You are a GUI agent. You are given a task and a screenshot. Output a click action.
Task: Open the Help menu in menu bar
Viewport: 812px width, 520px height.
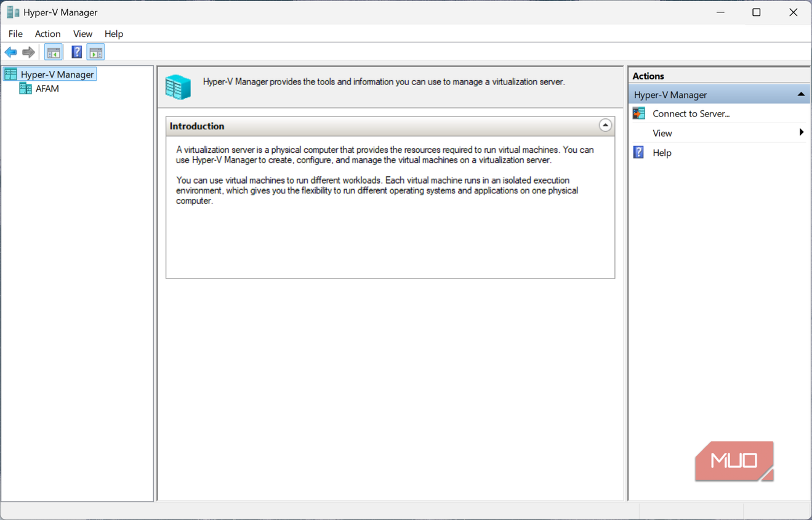click(x=114, y=34)
